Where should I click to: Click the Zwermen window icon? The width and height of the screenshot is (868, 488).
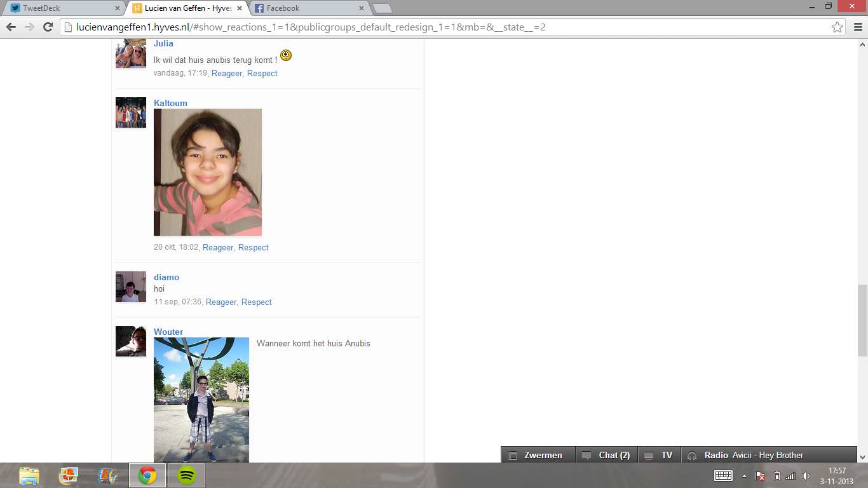pyautogui.click(x=512, y=456)
